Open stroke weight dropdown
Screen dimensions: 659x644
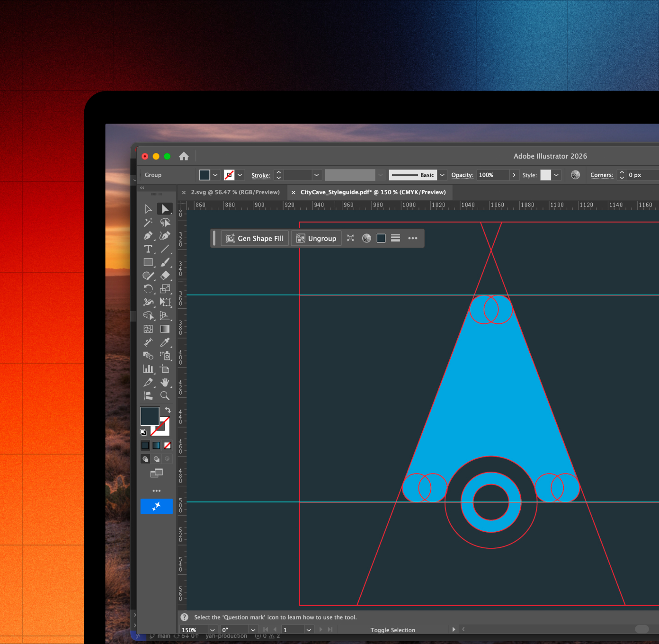point(317,175)
